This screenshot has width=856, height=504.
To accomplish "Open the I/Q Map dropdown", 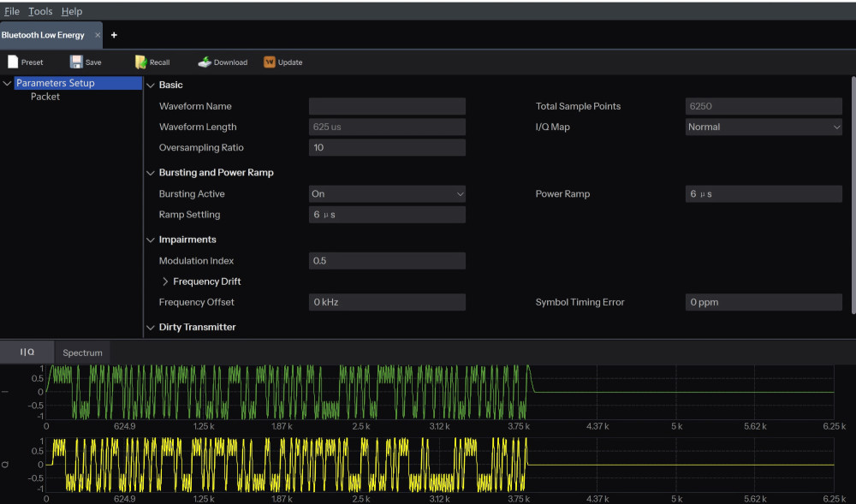I will tap(763, 127).
